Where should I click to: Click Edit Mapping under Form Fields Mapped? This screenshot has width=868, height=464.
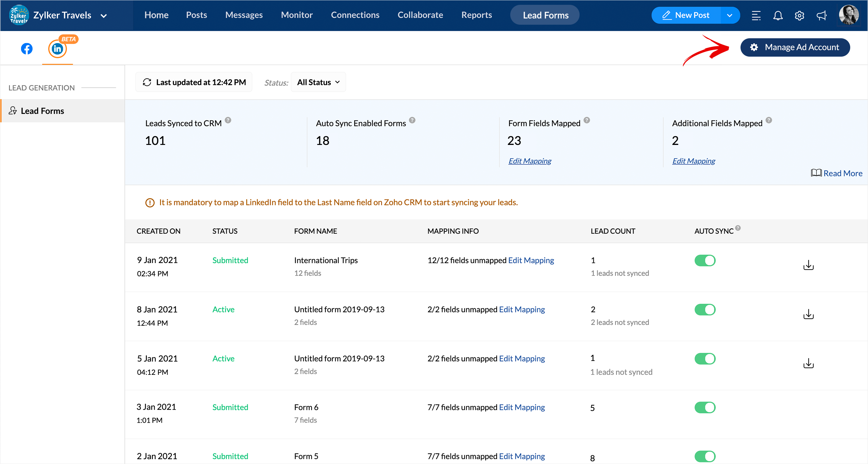click(530, 161)
